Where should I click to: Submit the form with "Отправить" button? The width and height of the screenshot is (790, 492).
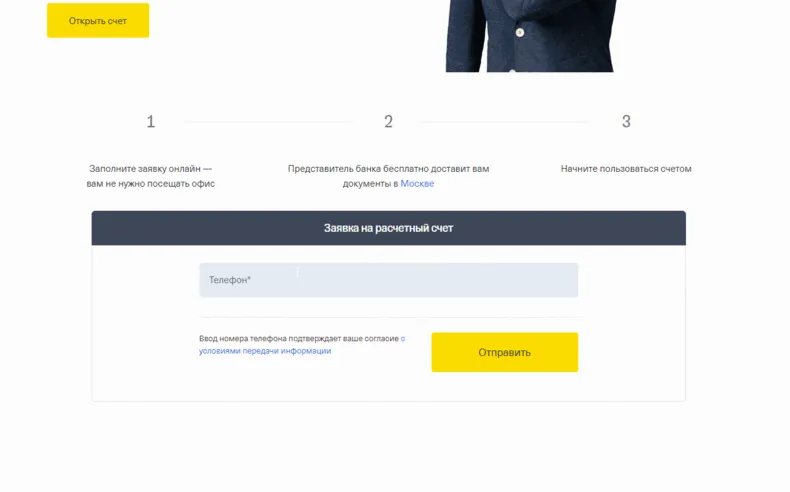pos(504,352)
